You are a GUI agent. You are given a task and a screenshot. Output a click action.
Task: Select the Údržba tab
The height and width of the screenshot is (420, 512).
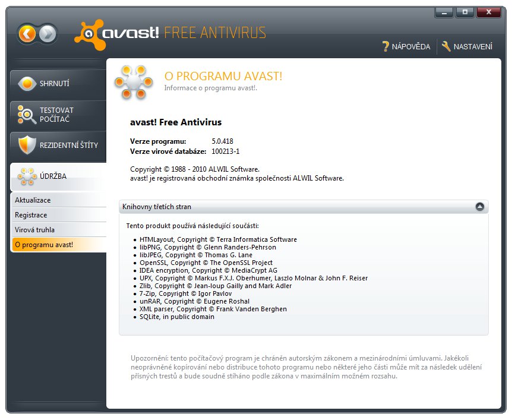point(58,176)
